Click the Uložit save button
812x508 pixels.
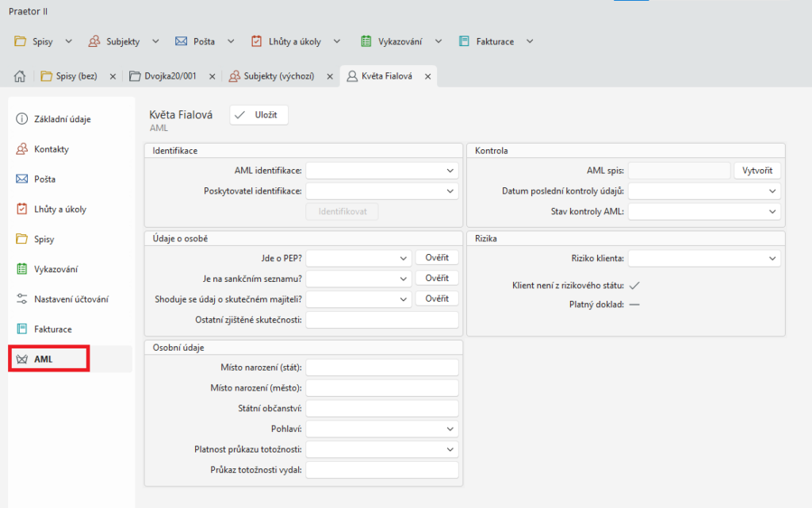tap(259, 115)
